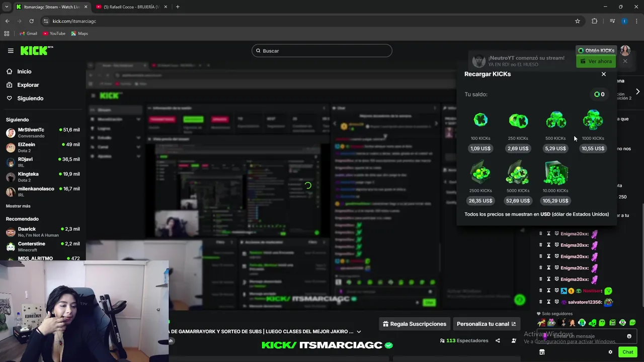Buy 1000 KICKs for 10,55 US$

point(593,148)
